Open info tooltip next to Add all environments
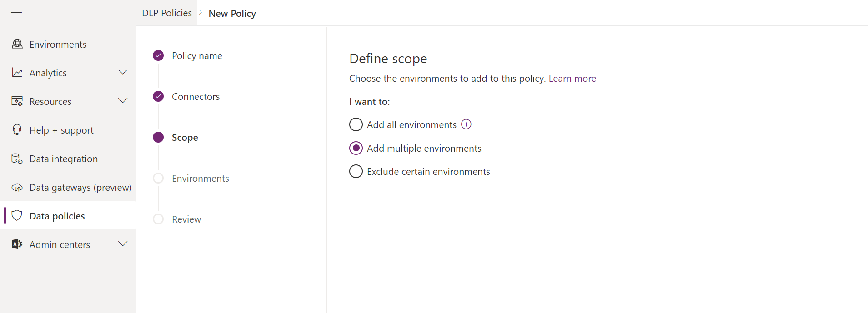 466,124
